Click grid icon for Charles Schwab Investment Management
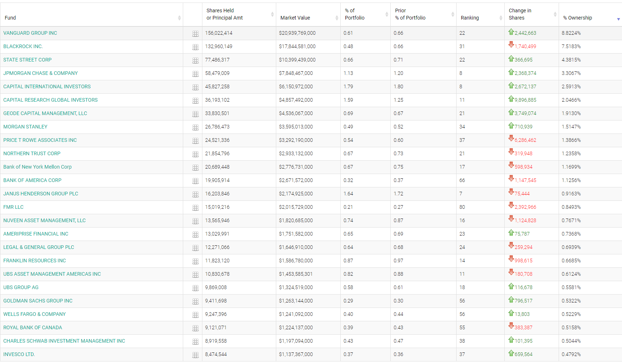Image resolution: width=622 pixels, height=364 pixels. coord(196,342)
